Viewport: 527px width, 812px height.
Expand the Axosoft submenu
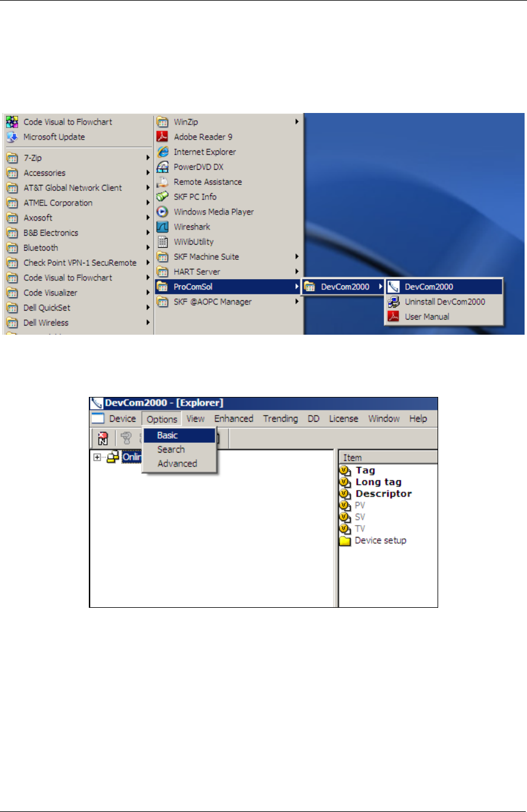(x=78, y=217)
